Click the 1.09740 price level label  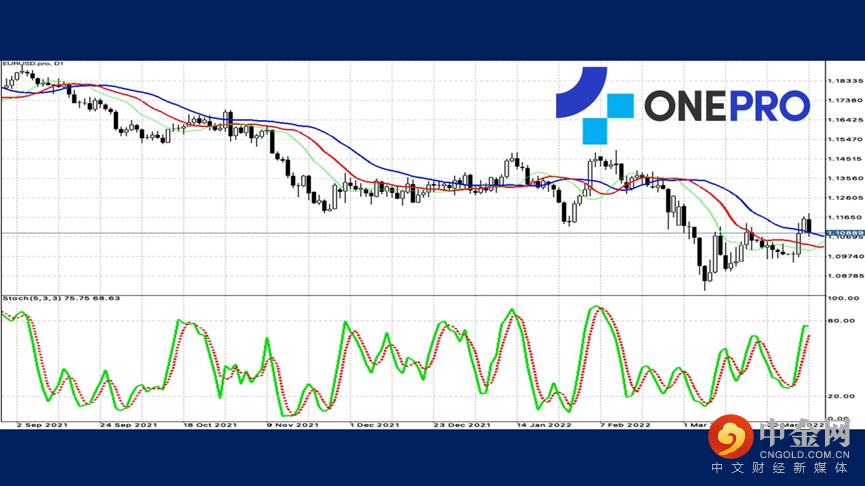(x=845, y=257)
